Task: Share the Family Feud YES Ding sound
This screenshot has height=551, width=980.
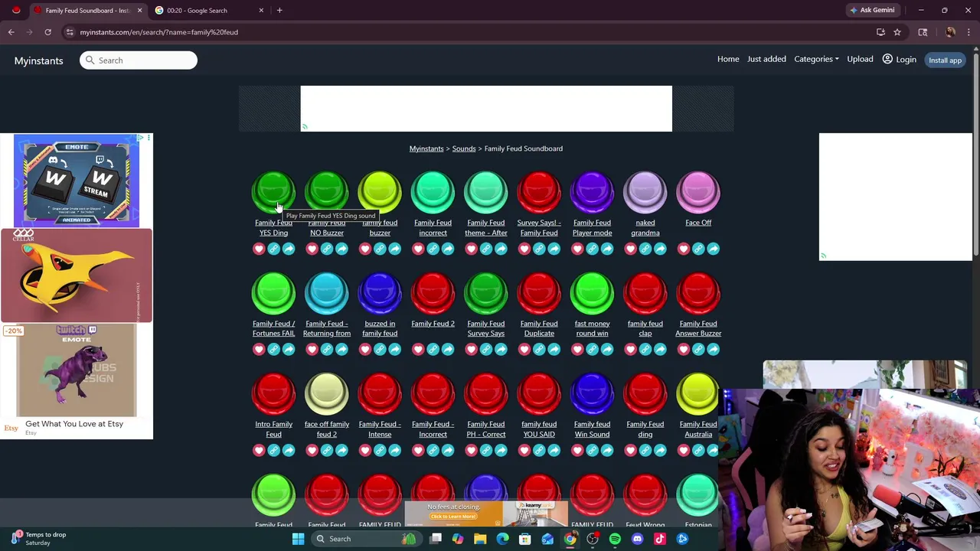Action: point(289,249)
